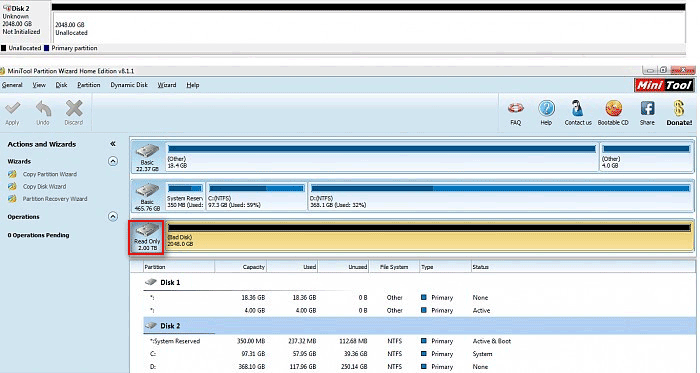Collapse the Wizards section chevron

point(113,161)
